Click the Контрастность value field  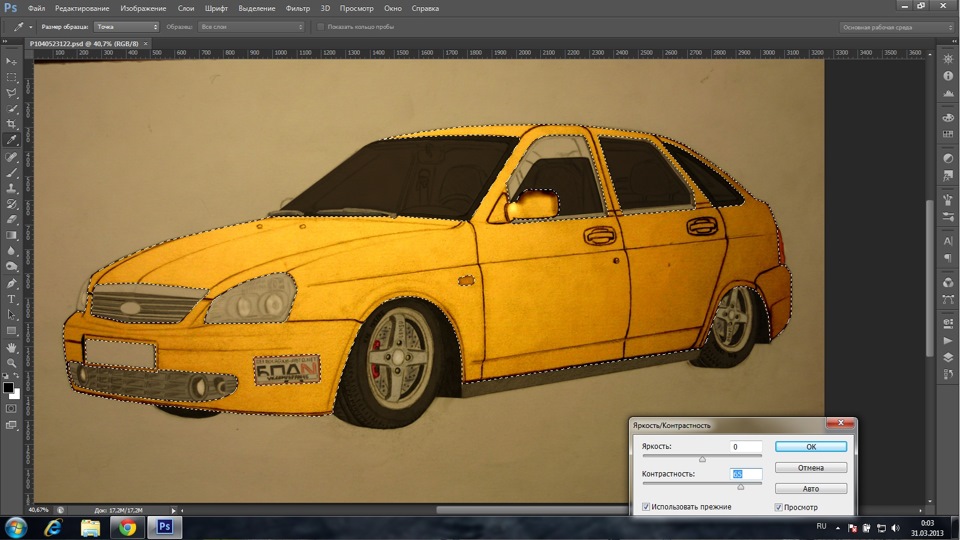746,474
